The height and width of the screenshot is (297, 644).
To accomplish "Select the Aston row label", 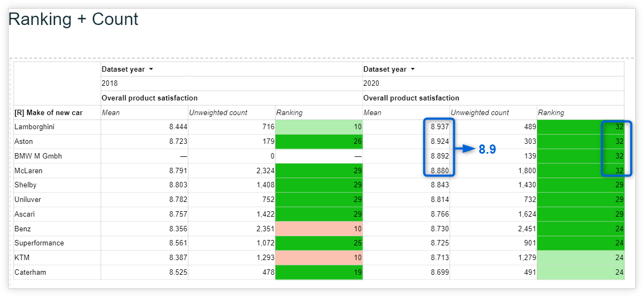I will (x=23, y=142).
